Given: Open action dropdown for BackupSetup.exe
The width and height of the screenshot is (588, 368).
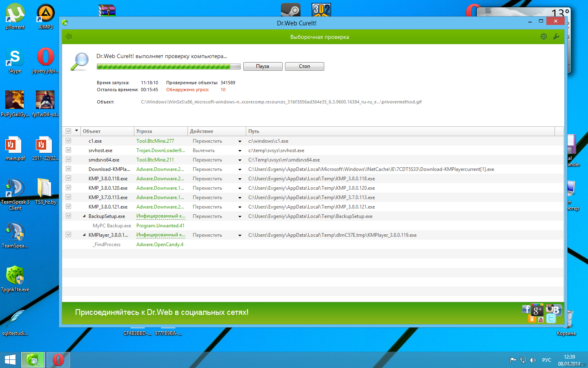Looking at the screenshot, I should pyautogui.click(x=240, y=216).
